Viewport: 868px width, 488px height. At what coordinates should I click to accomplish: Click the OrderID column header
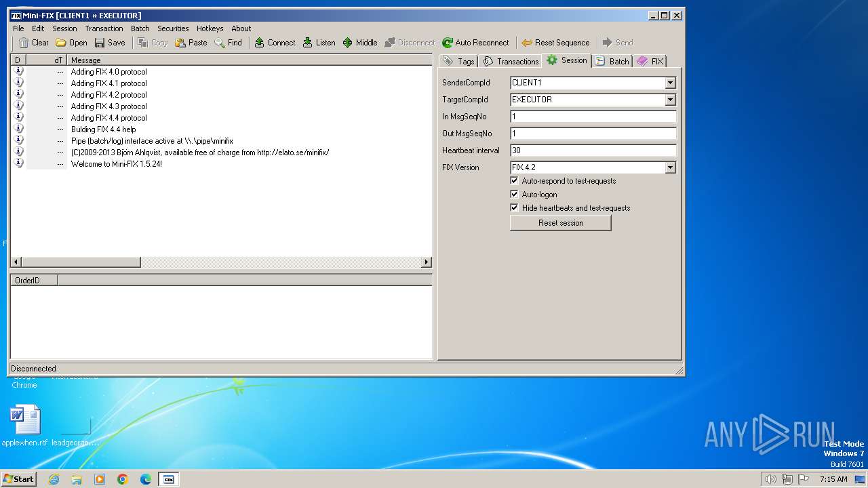[x=34, y=280]
